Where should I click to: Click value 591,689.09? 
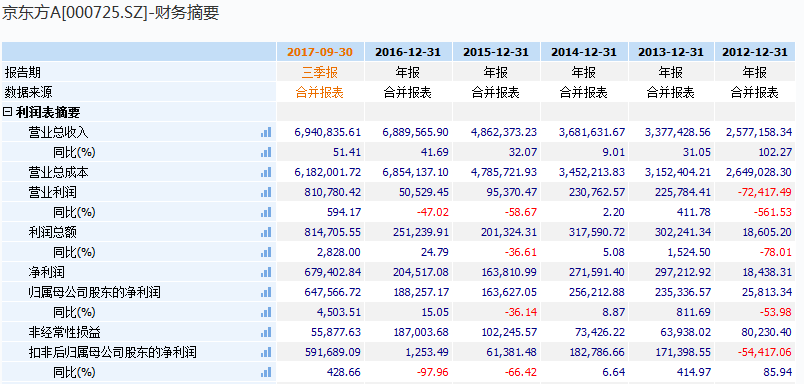click(x=334, y=352)
